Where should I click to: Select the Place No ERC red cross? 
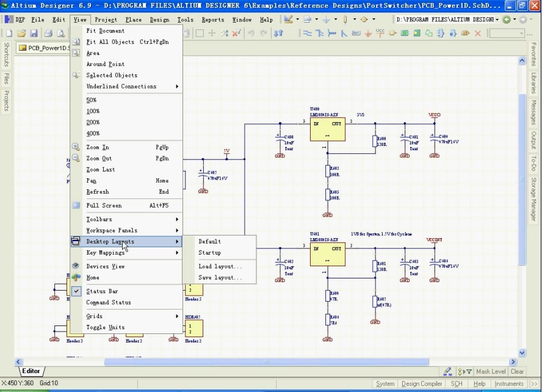478,33
